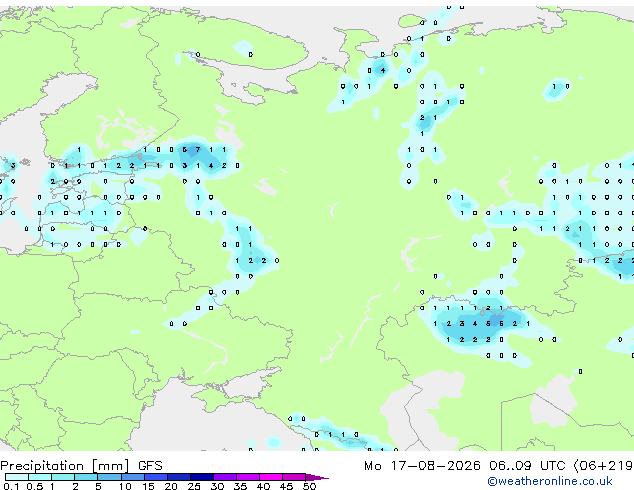Screen dimensions: 634x490
Task: Select the 20 to 25 mm legend swatch
Action: (179, 477)
